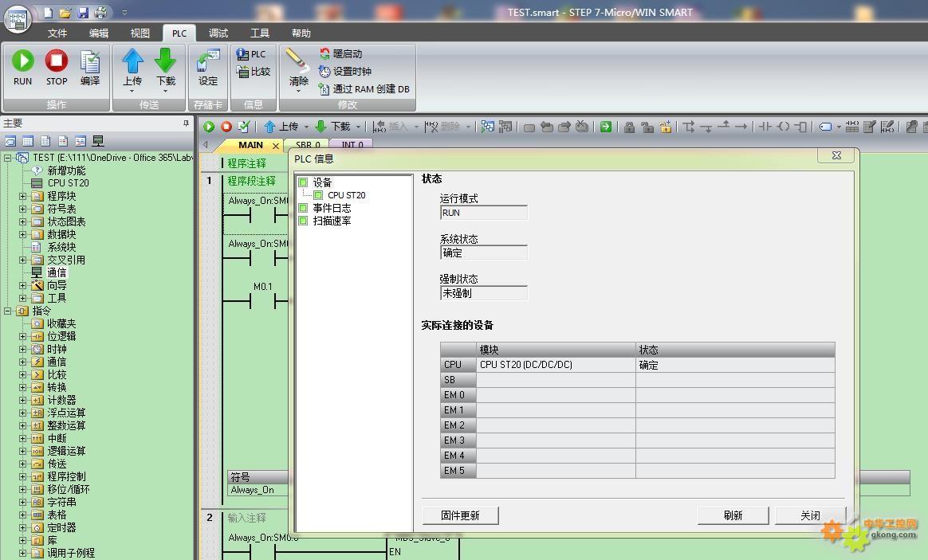The width and height of the screenshot is (928, 560).
Task: Expand the 符号表 tree node
Action: pos(22,209)
